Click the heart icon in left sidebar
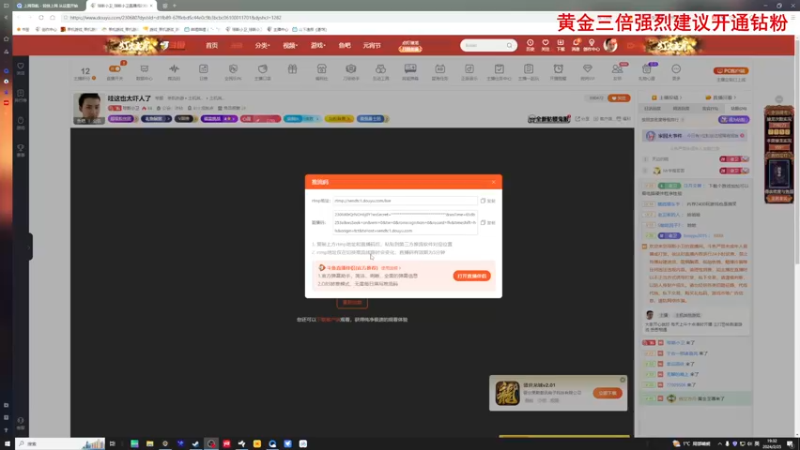The height and width of the screenshot is (450, 800). pos(20,68)
